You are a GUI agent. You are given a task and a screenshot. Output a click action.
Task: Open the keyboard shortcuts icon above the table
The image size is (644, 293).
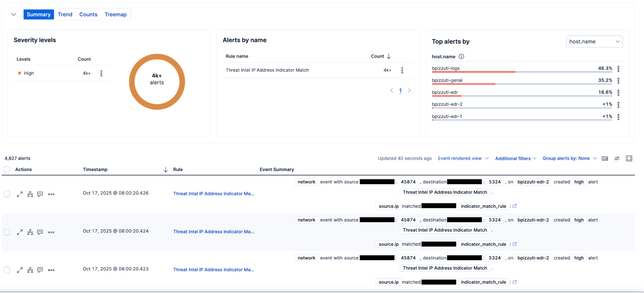605,158
